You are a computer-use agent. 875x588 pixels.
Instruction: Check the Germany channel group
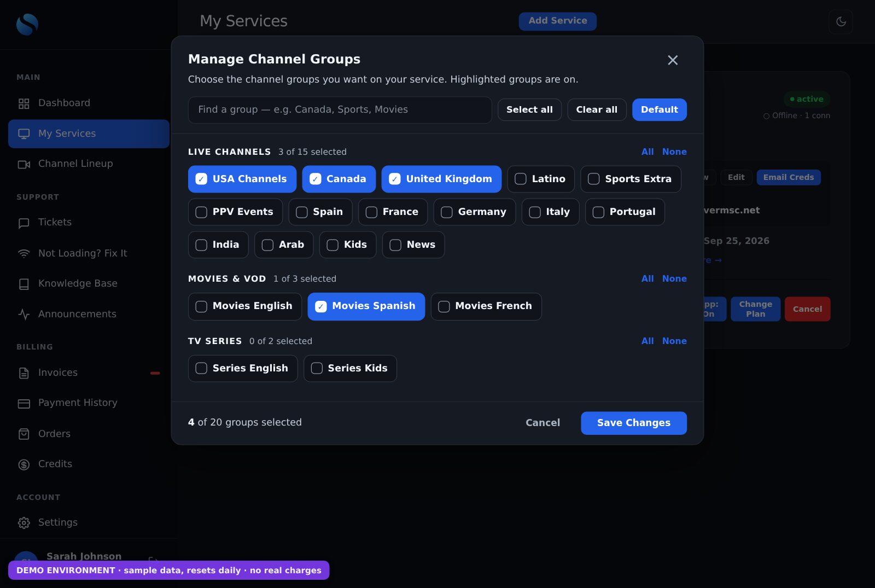pos(475,212)
